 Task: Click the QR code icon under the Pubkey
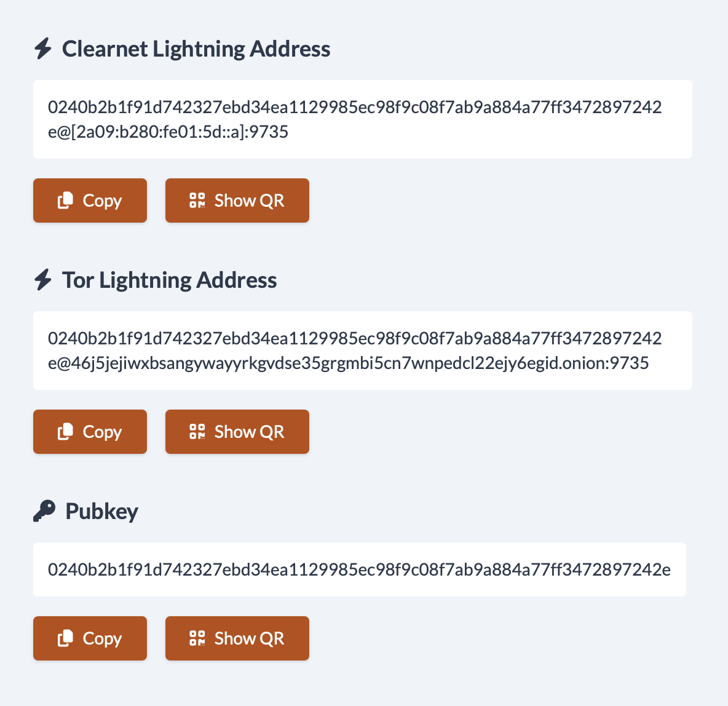197,638
